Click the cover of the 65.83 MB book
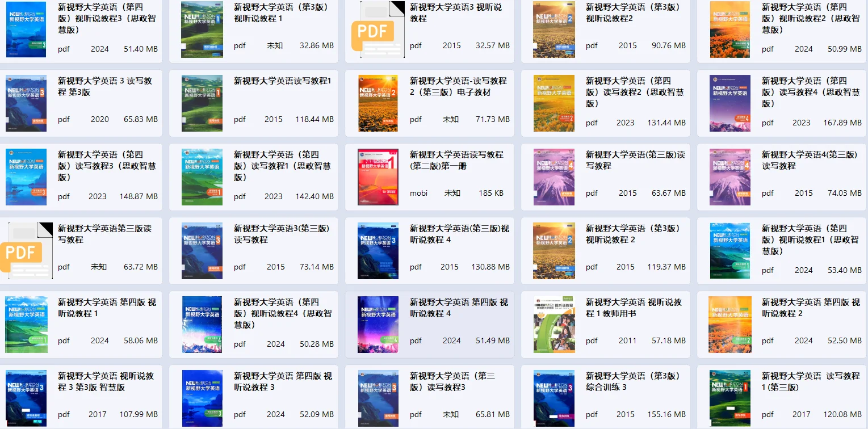868x429 pixels. point(26,103)
